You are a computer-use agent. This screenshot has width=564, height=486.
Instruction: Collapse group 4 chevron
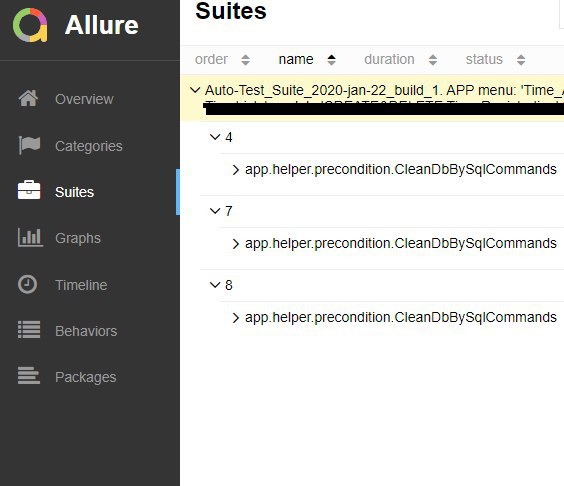click(x=215, y=137)
